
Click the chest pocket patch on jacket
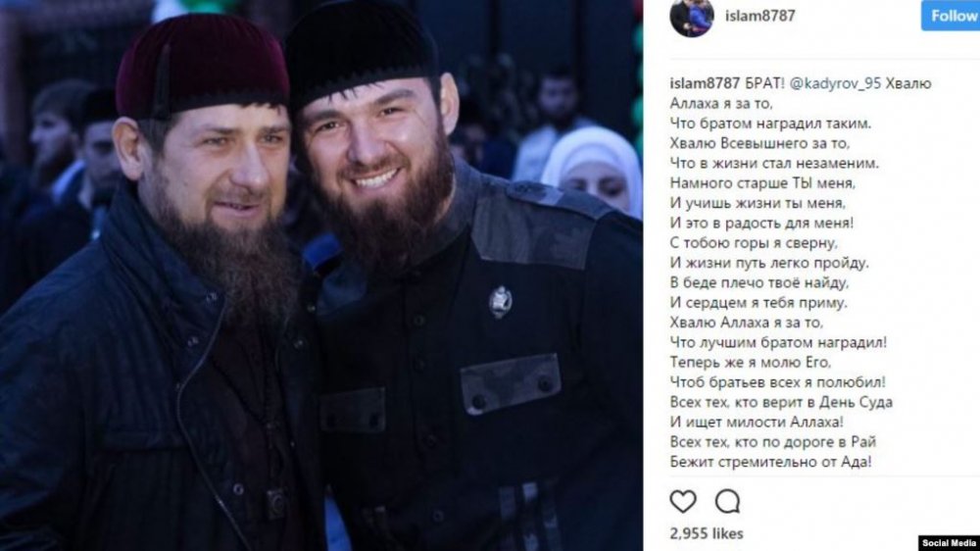[510, 383]
